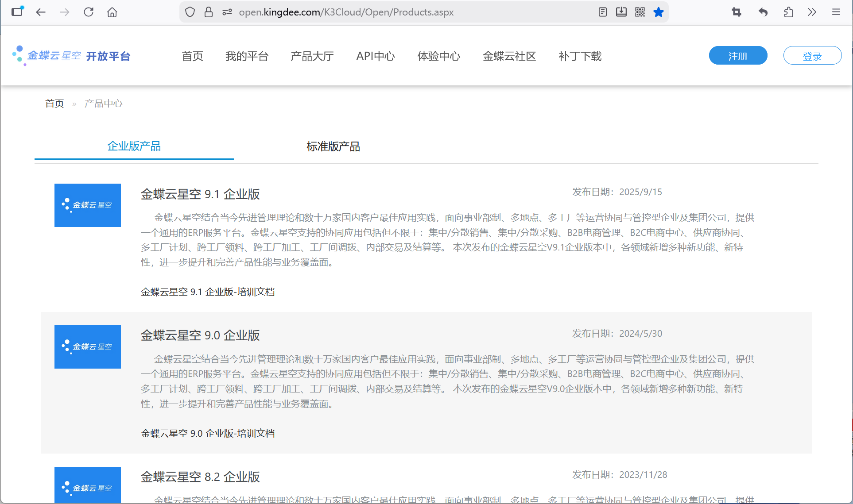Click the browser back arrow

41,12
